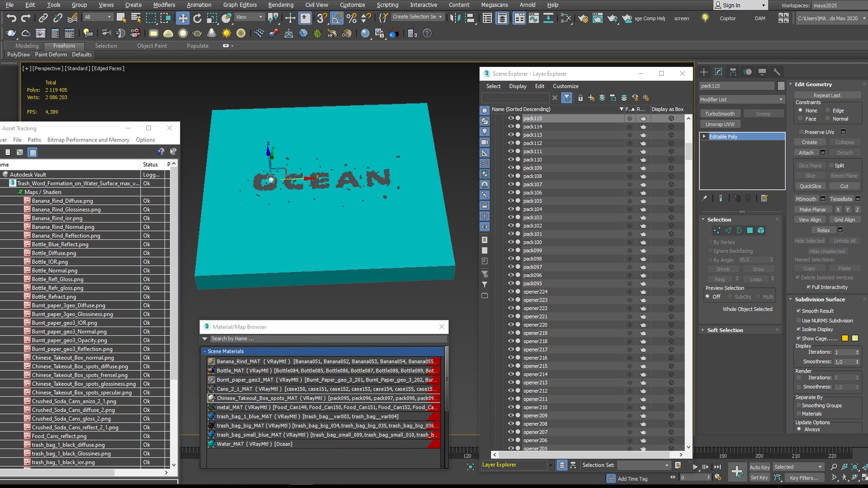This screenshot has height=488, width=868.
Task: Collapse the Edit Geometry rollout
Action: coord(813,84)
